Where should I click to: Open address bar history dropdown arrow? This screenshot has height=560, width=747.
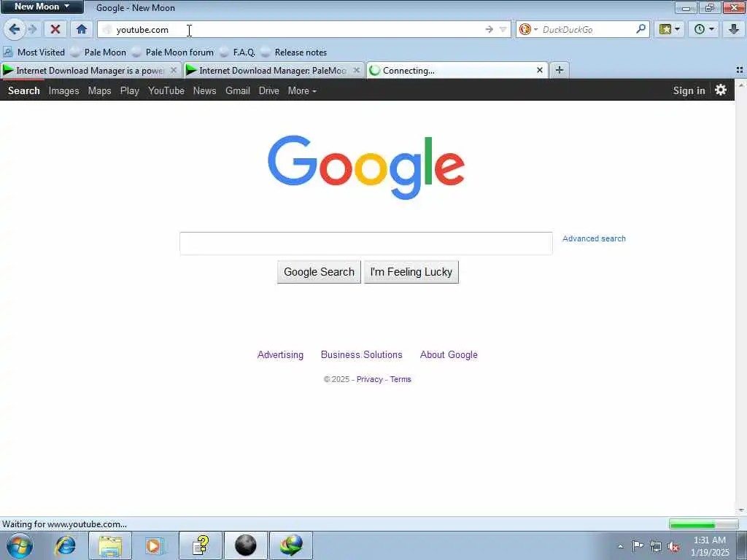(x=503, y=29)
